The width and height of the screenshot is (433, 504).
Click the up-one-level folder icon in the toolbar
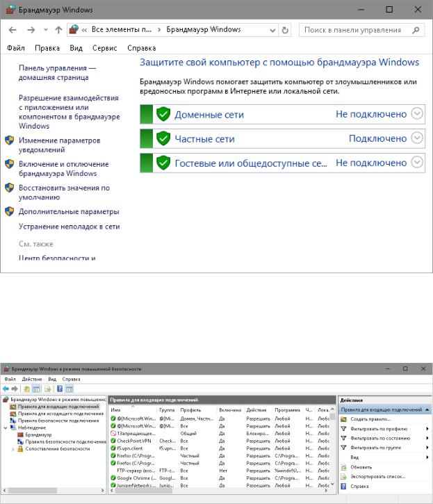tap(26, 389)
